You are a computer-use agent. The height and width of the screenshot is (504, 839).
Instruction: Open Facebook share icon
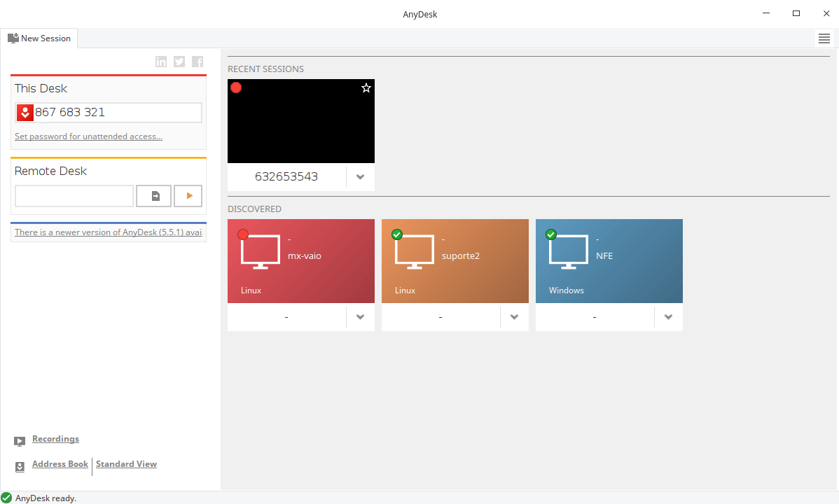point(197,62)
